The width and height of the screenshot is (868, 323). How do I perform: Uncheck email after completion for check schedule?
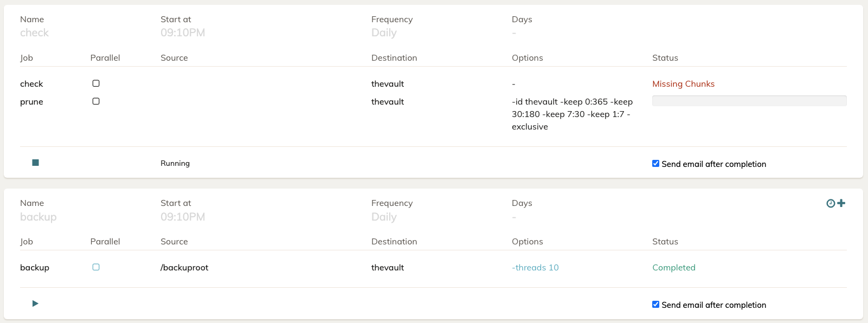point(655,164)
